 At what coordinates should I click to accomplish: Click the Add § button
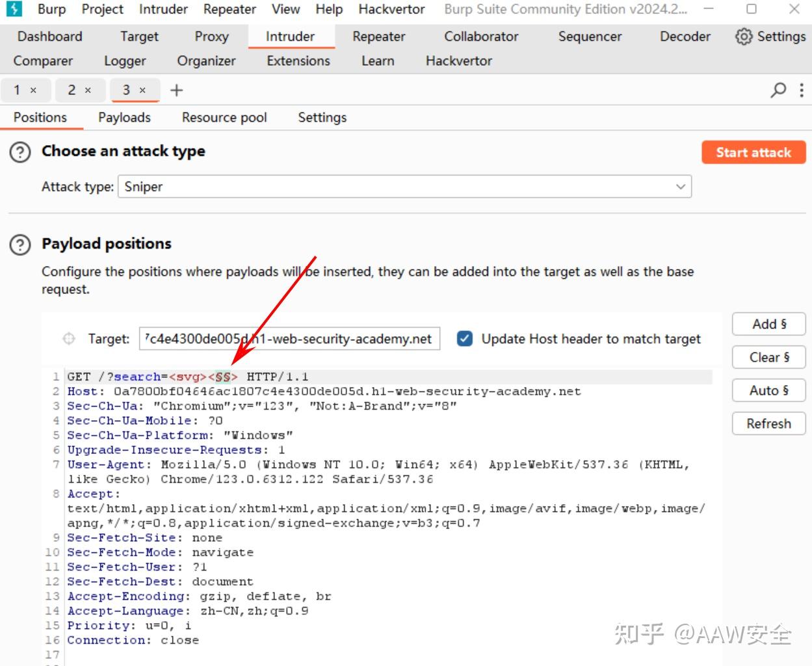click(x=769, y=324)
